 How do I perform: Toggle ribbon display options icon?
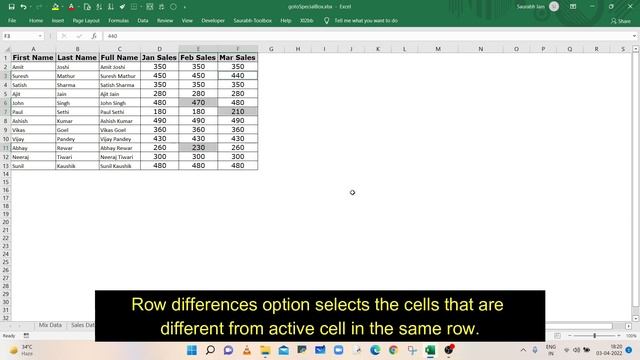[x=573, y=7]
